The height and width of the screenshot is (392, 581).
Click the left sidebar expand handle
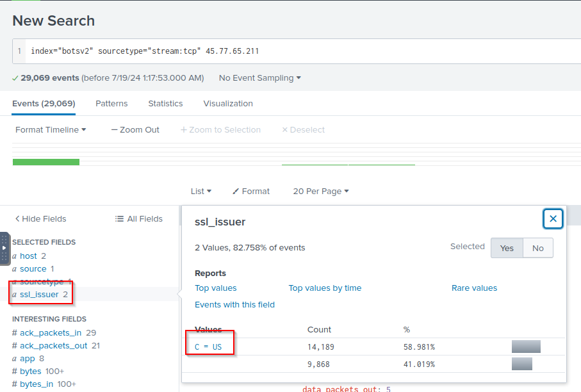pyautogui.click(x=4, y=248)
